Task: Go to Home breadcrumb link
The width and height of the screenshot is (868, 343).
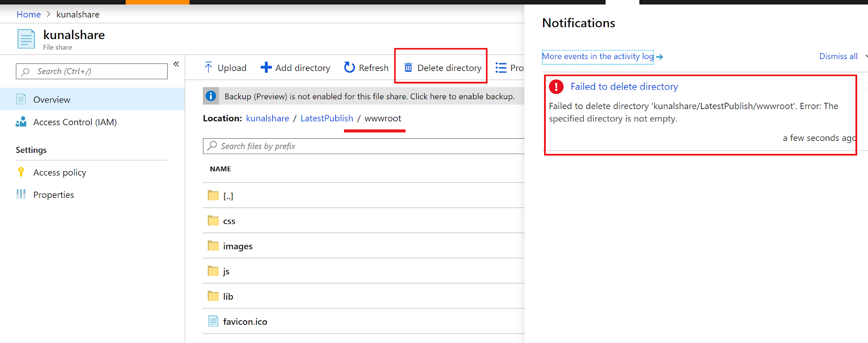Action: tap(29, 14)
